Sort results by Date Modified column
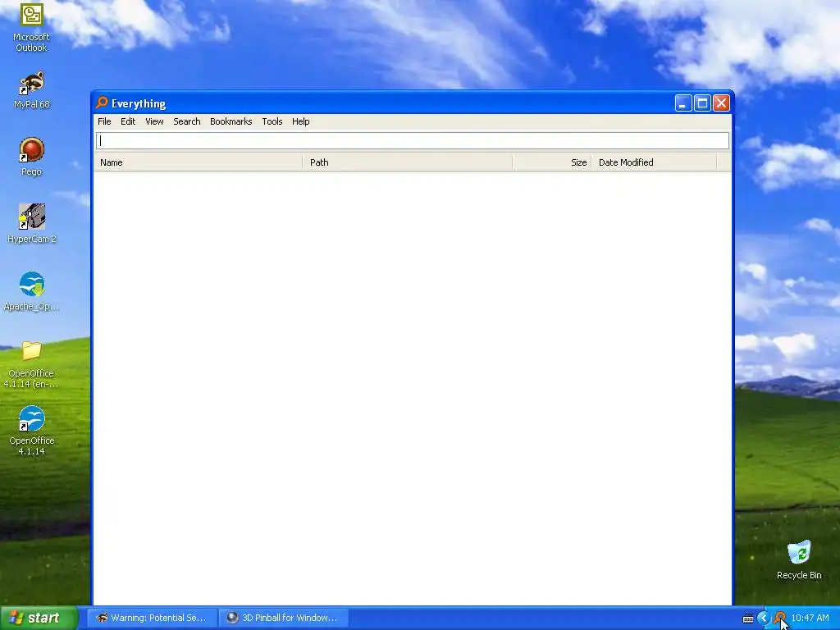 click(654, 162)
